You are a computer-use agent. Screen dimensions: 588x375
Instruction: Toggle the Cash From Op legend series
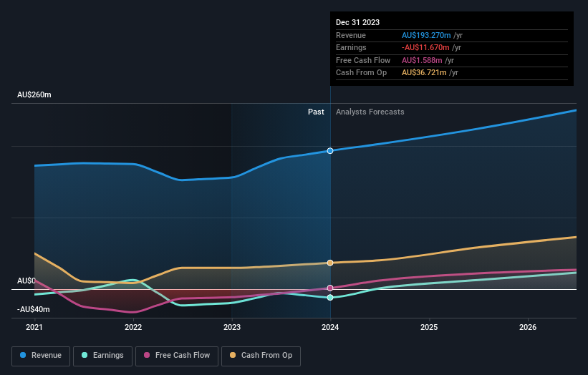[261, 356]
